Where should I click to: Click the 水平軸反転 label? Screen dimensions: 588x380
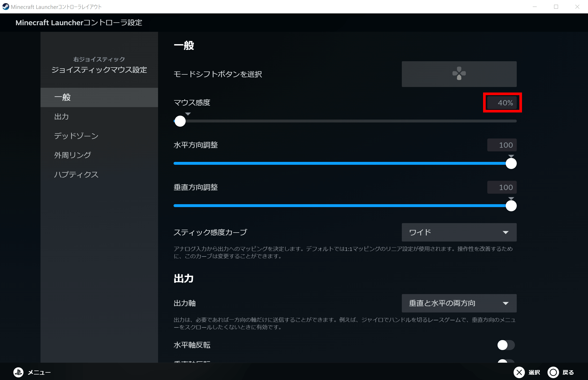click(x=192, y=345)
